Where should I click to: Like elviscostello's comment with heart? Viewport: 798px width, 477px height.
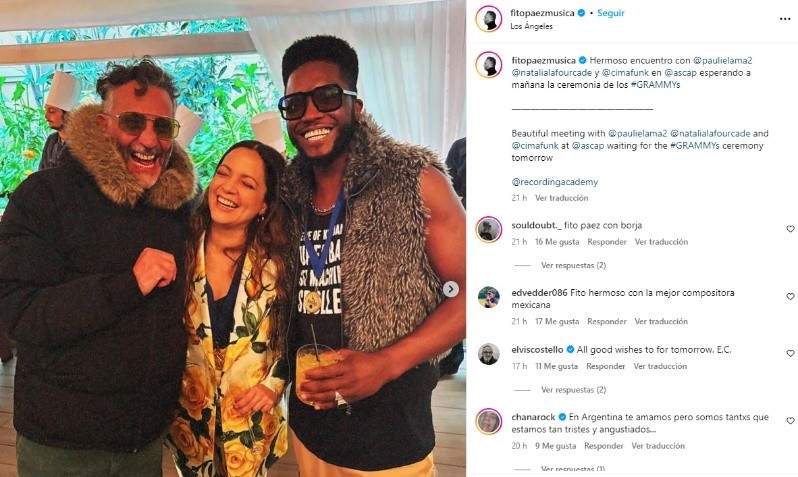point(790,353)
